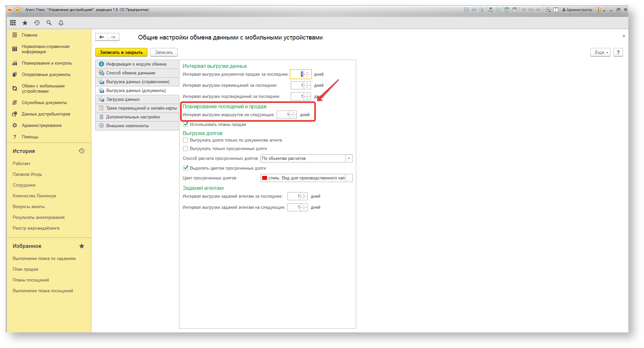Open search magnifier icon in top toolbar
This screenshot has width=644, height=348.
coord(49,23)
